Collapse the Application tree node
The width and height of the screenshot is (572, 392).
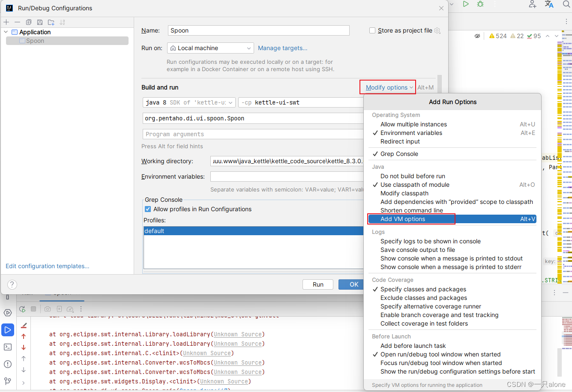click(6, 32)
